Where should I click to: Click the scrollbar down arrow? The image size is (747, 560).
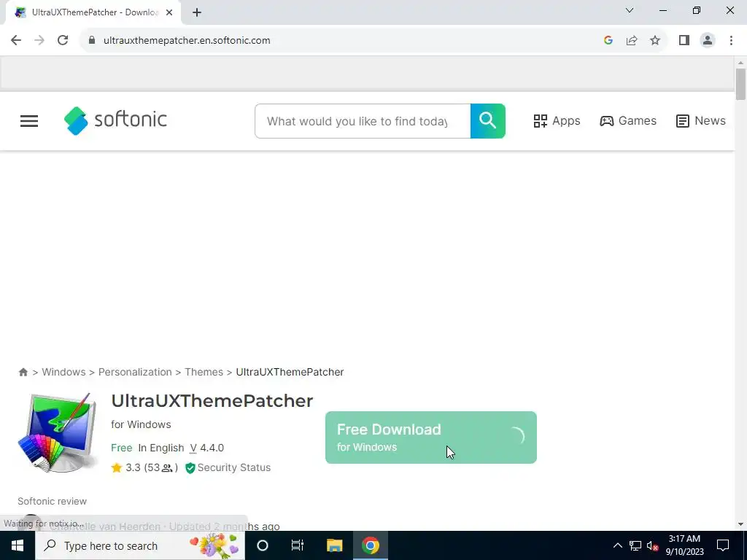[740, 524]
